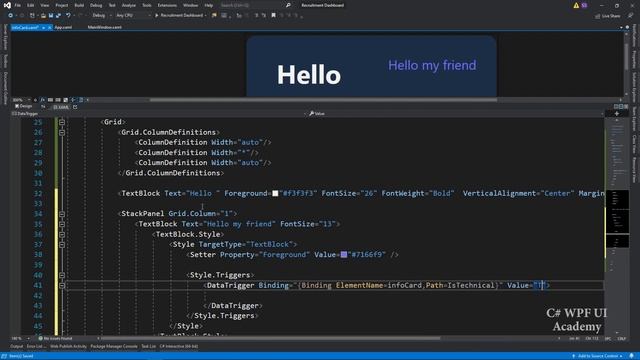Click the No issues found status indicator

pyautogui.click(x=55, y=338)
